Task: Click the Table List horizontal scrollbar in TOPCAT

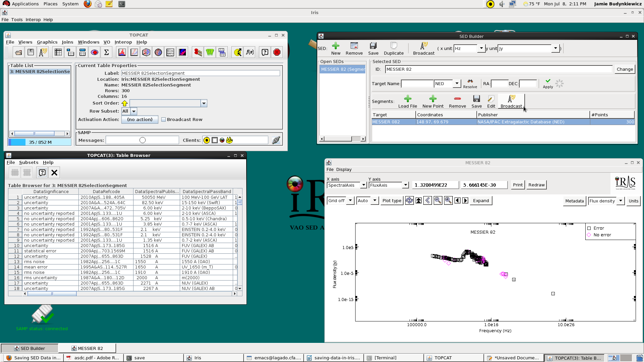Action: pos(40,134)
